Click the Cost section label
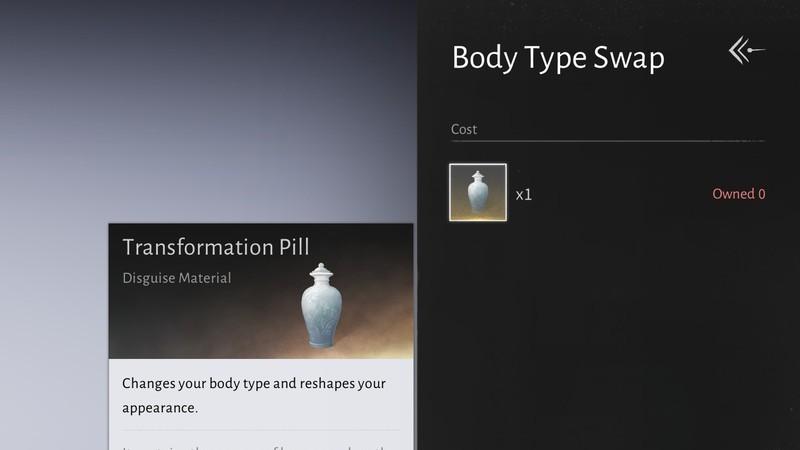Viewport: 800px width, 450px height. 464,129
